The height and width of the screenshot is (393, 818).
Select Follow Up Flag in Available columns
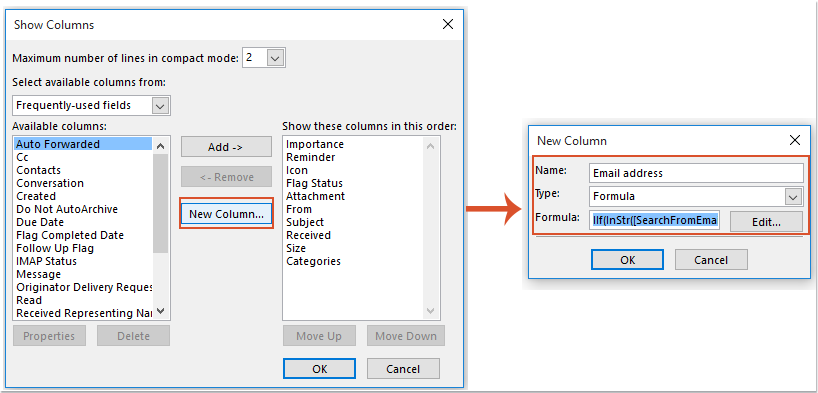(83, 248)
